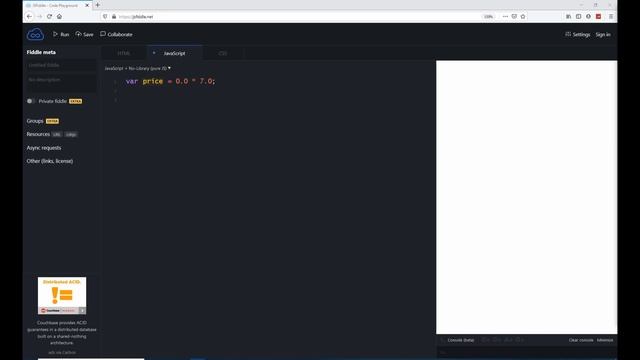Open the Firefox hamburger menu
The height and width of the screenshot is (360, 640).
(611, 16)
